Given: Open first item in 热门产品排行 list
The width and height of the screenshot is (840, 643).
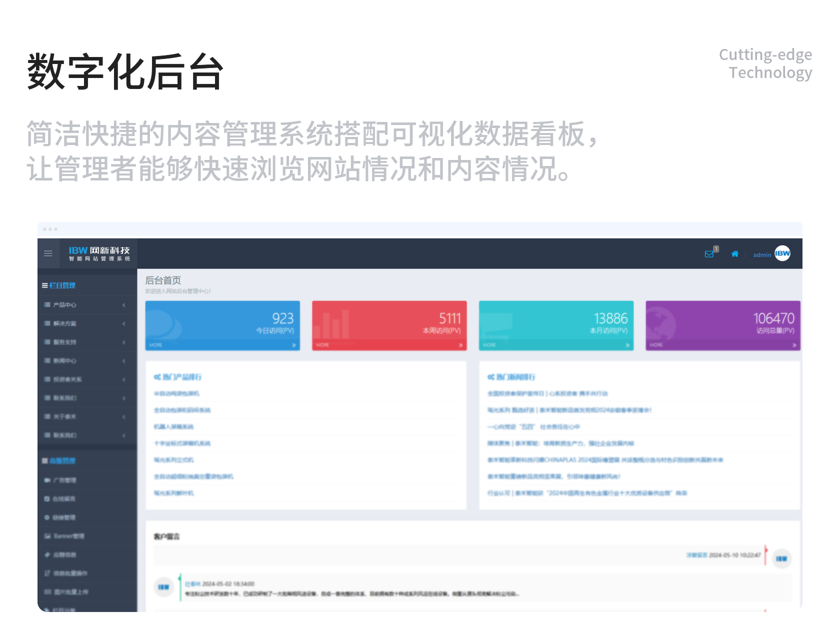Looking at the screenshot, I should click(x=176, y=393).
